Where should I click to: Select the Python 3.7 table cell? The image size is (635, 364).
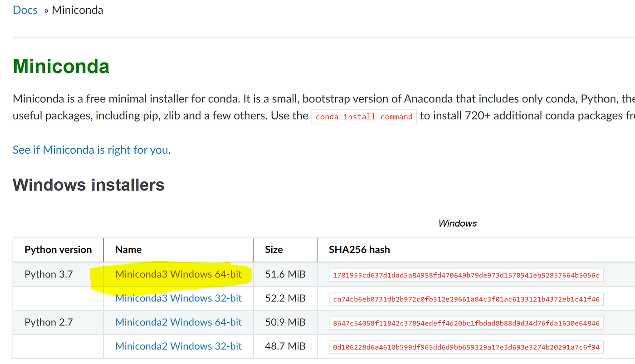(49, 274)
